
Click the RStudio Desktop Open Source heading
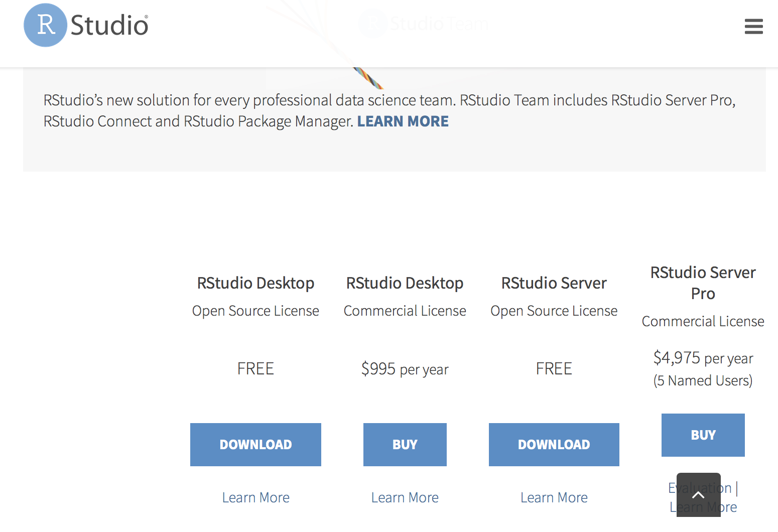pyautogui.click(x=255, y=283)
